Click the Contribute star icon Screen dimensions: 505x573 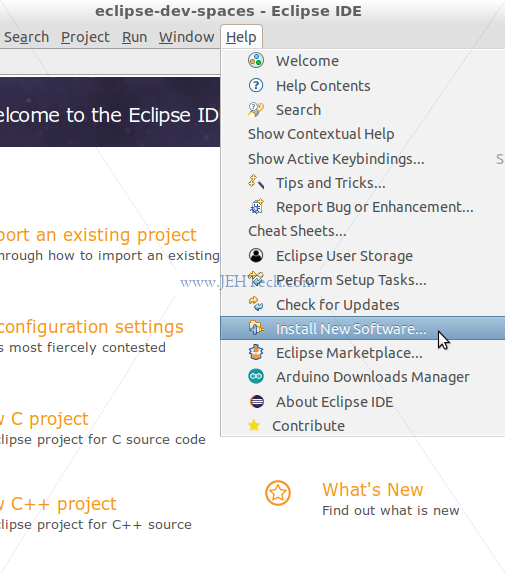[x=254, y=425]
